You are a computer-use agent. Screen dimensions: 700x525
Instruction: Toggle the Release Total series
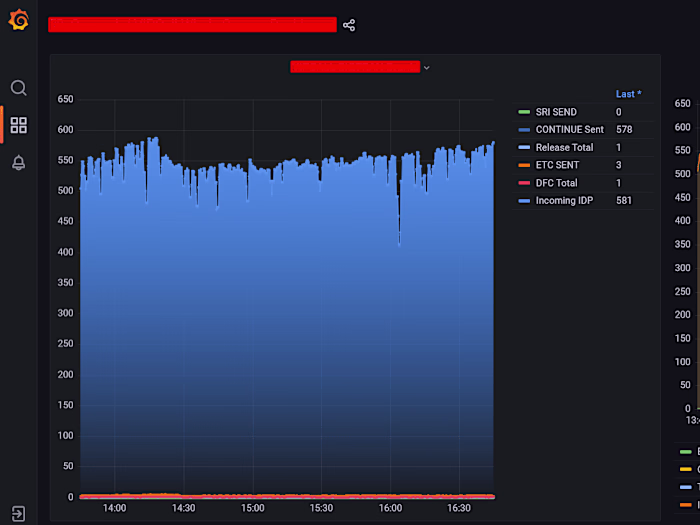[564, 147]
